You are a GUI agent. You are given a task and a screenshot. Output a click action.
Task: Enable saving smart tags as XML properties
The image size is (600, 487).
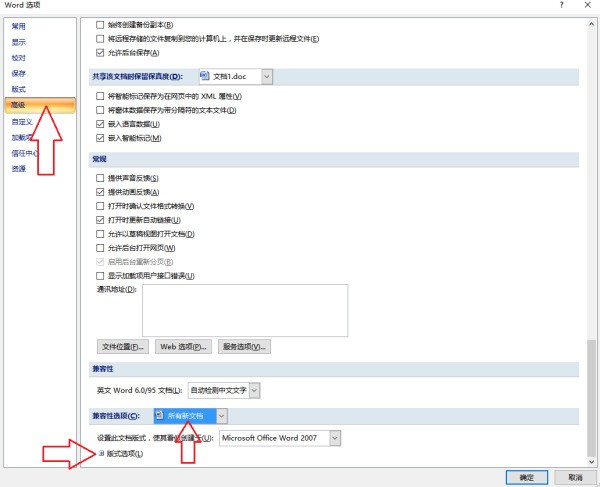click(100, 96)
